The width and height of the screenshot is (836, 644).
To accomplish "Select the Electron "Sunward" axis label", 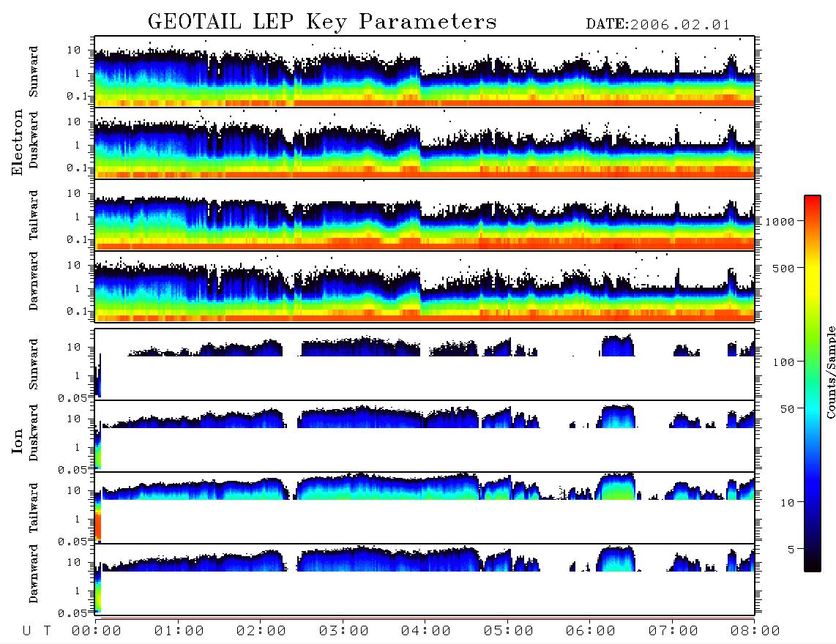I will [x=34, y=72].
